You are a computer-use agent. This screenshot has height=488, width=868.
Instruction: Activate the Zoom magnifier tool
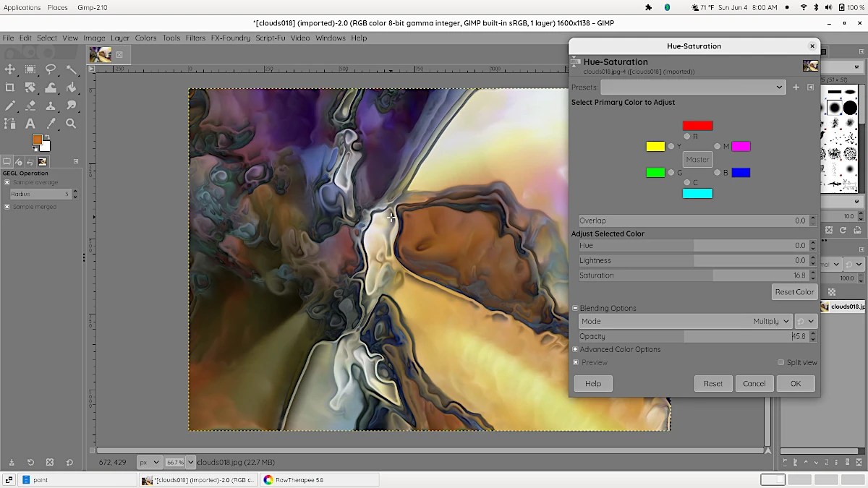click(70, 124)
